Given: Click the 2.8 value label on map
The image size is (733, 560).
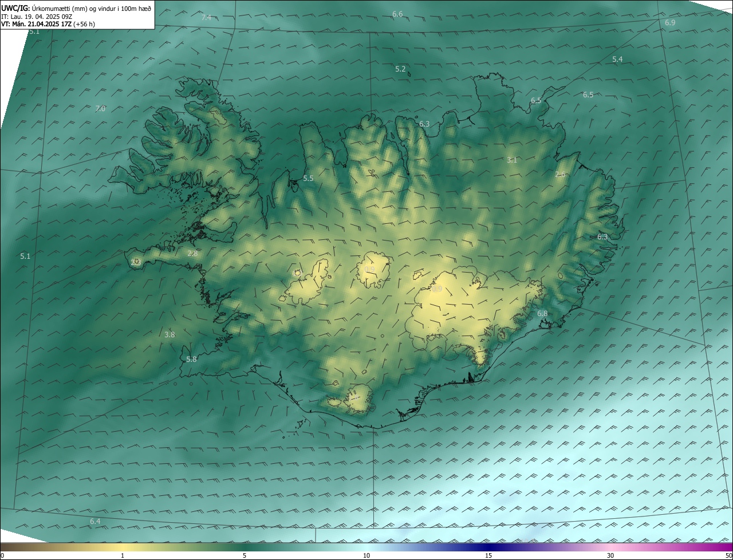Looking at the screenshot, I should coord(192,254).
